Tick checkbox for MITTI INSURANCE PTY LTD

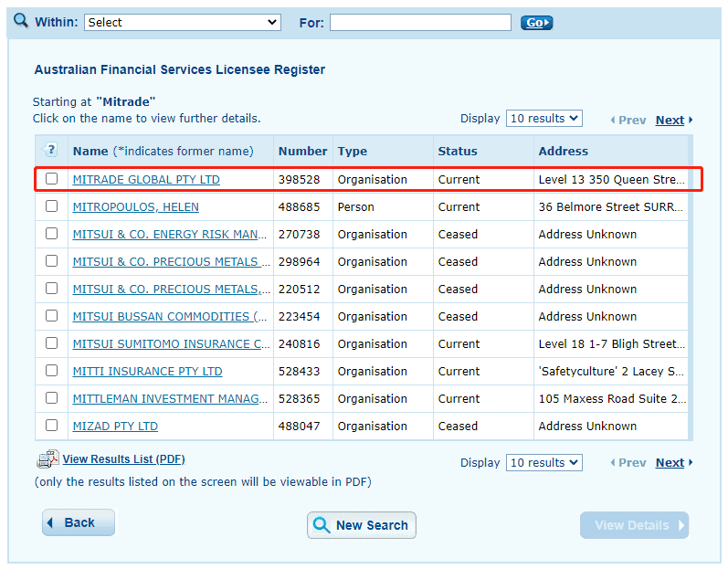click(51, 371)
